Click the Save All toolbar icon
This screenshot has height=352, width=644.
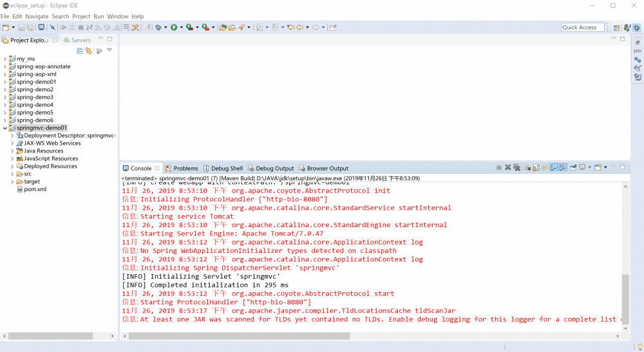point(30,28)
